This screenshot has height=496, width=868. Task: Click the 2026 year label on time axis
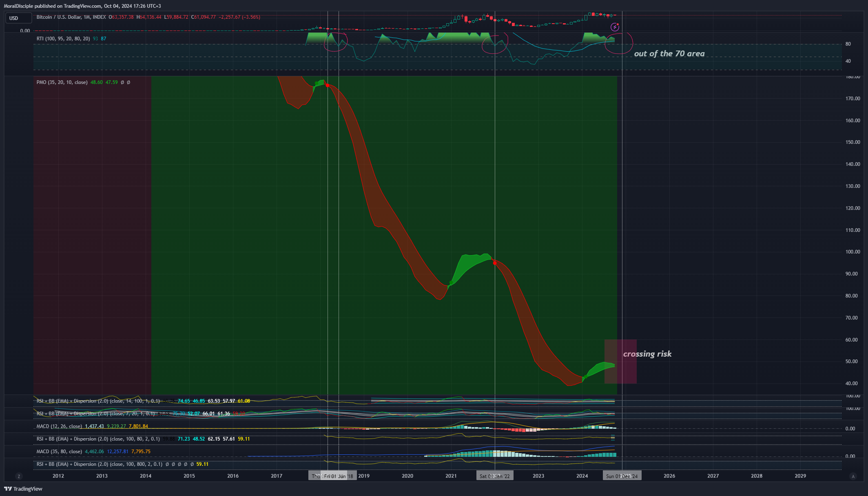click(x=669, y=476)
